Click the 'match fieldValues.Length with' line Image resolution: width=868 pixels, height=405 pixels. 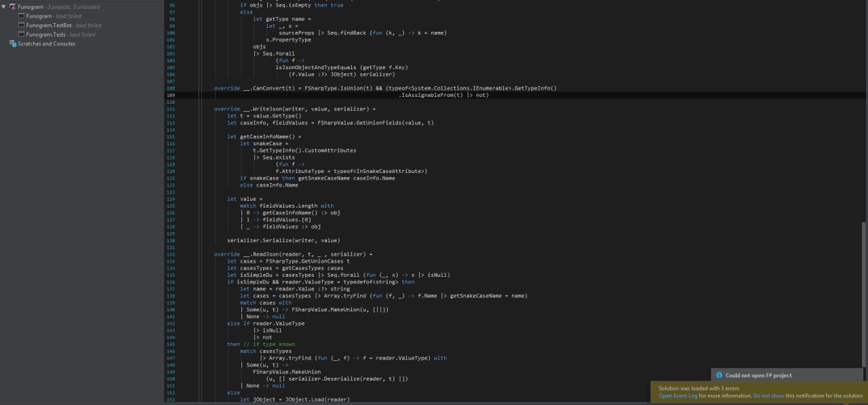[287, 206]
